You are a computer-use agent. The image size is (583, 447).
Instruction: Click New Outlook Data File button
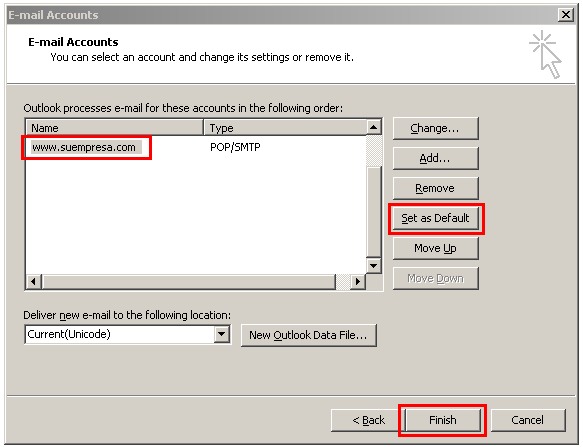pos(309,335)
